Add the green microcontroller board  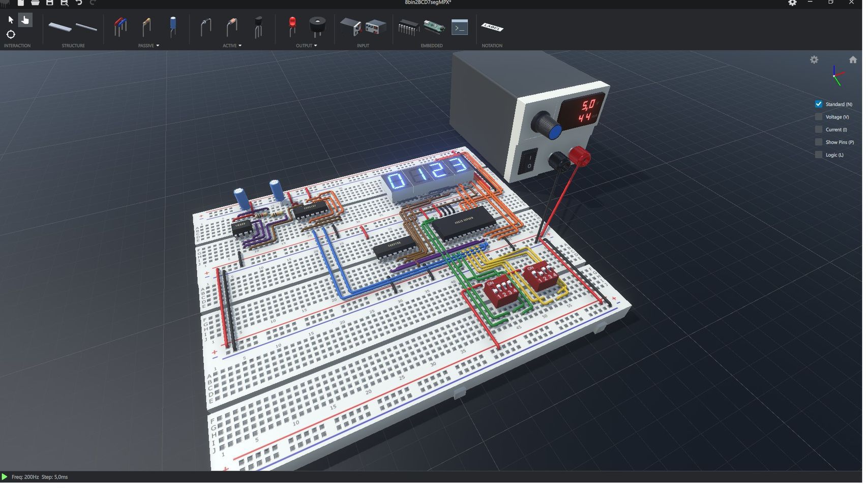pyautogui.click(x=434, y=27)
